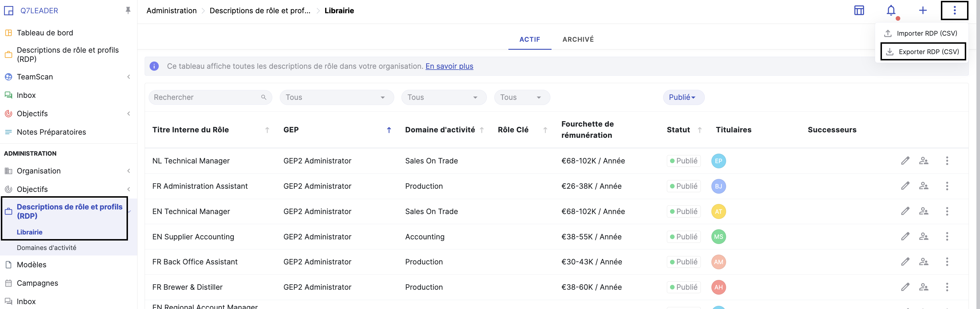Image resolution: width=980 pixels, height=309 pixels.
Task: Toggle sort on Statut column
Action: point(699,130)
